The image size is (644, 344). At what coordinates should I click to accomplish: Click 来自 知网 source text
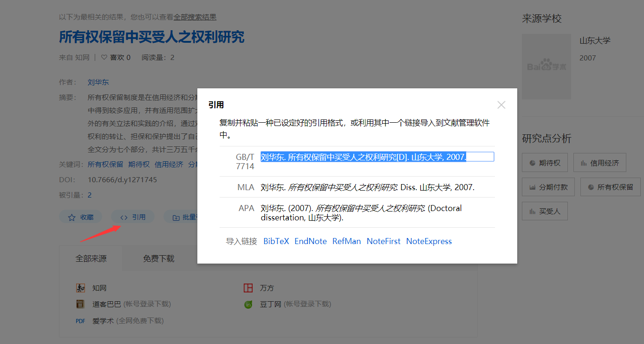click(74, 58)
